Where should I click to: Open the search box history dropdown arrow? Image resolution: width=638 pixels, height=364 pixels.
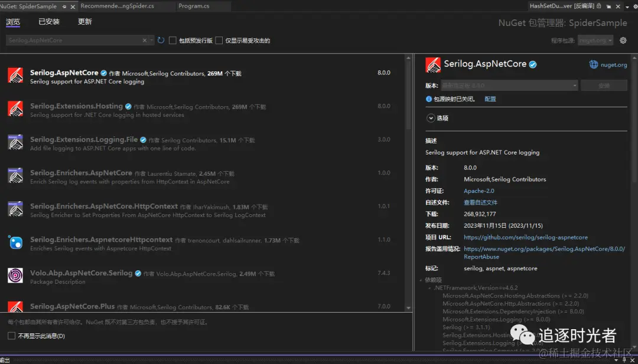(x=151, y=40)
